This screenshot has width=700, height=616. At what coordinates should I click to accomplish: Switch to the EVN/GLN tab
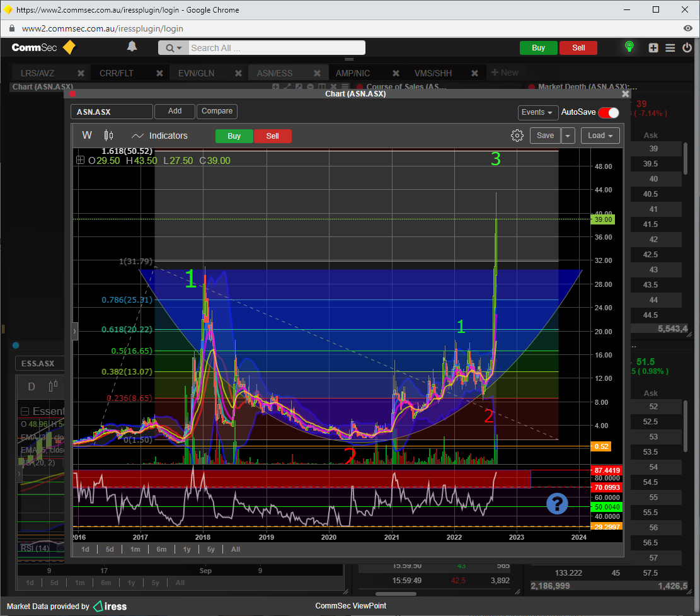[x=196, y=73]
